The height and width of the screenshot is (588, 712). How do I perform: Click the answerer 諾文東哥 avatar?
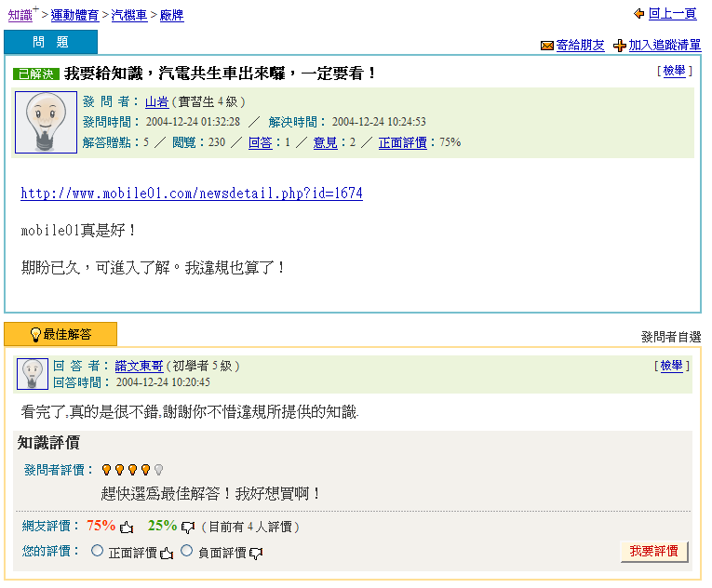click(x=33, y=374)
